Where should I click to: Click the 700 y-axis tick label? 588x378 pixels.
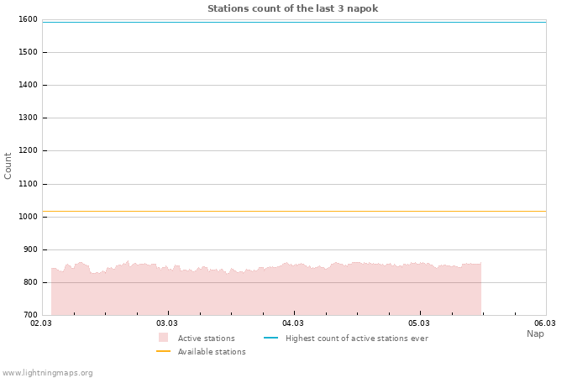point(29,315)
